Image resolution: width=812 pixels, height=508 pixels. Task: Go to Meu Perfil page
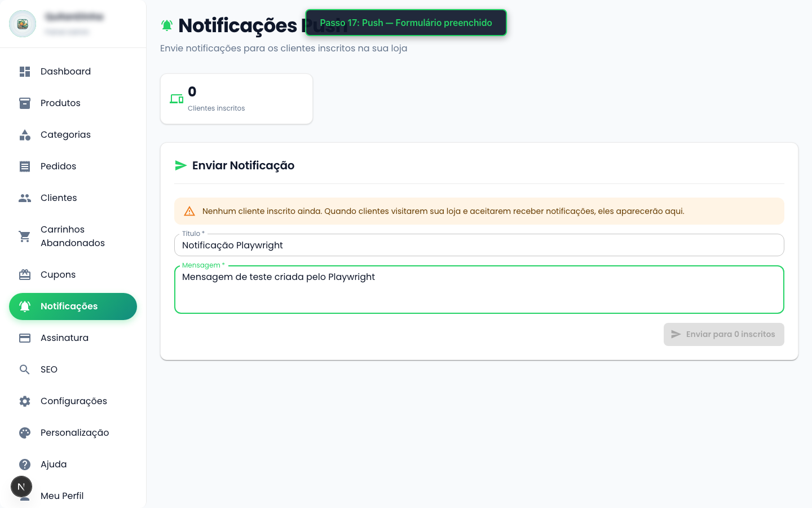(62, 496)
